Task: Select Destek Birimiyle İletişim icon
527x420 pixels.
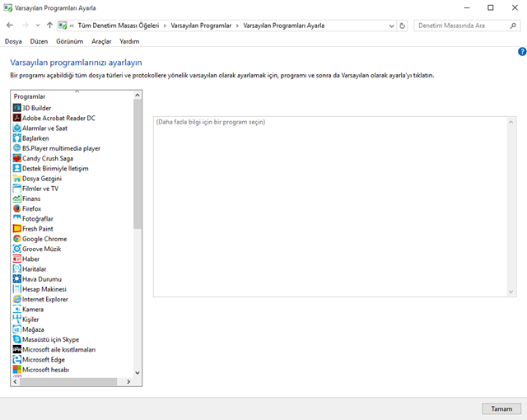Action: coord(16,168)
